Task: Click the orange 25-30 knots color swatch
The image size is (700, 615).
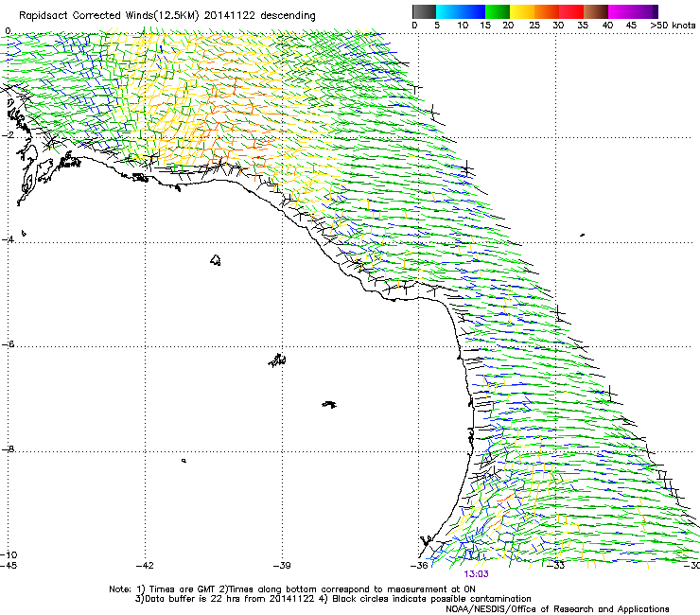Action: 547,11
